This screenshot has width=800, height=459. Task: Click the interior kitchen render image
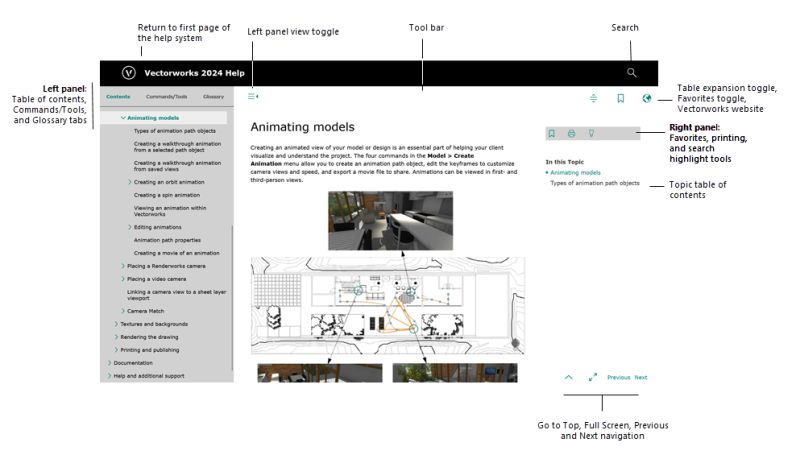(390, 221)
